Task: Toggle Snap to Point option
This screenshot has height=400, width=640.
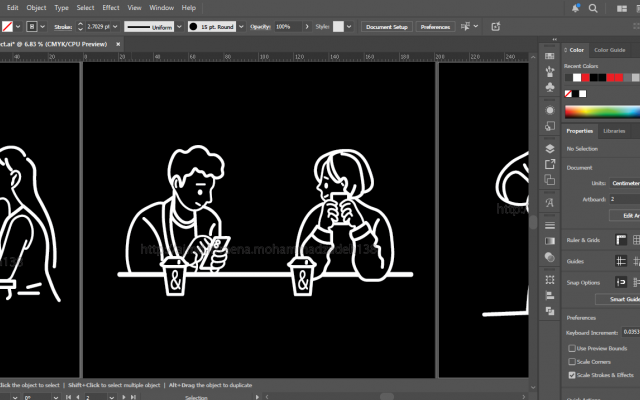Action: (x=621, y=282)
